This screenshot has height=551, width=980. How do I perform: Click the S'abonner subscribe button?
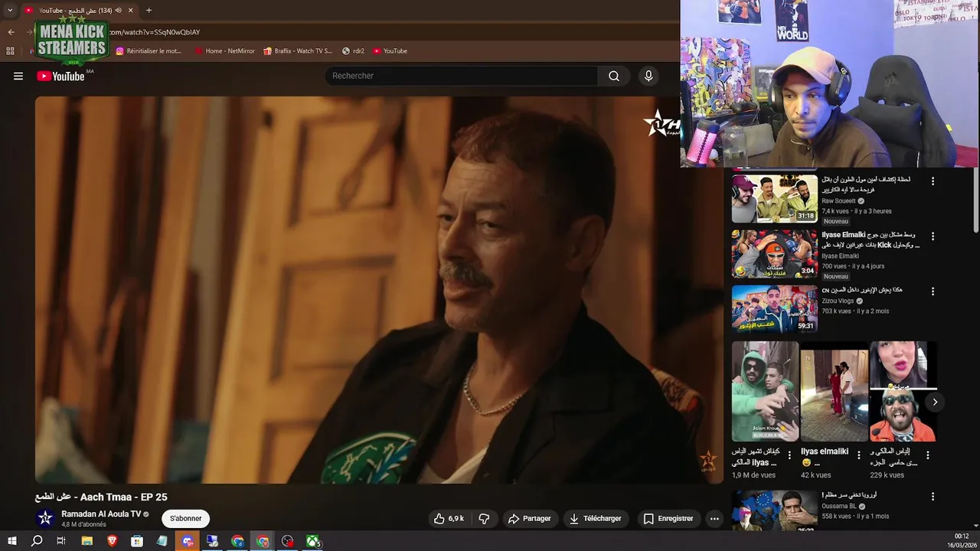tap(185, 518)
